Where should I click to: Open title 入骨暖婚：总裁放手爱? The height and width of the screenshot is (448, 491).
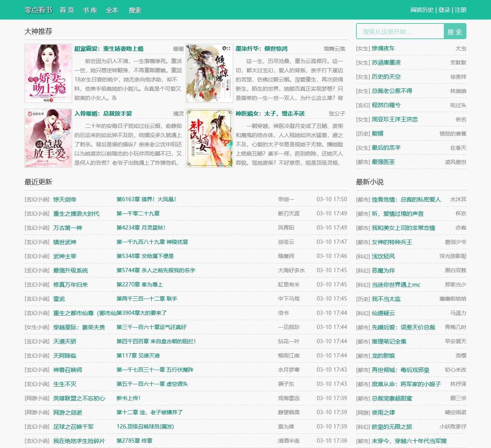pyautogui.click(x=103, y=114)
